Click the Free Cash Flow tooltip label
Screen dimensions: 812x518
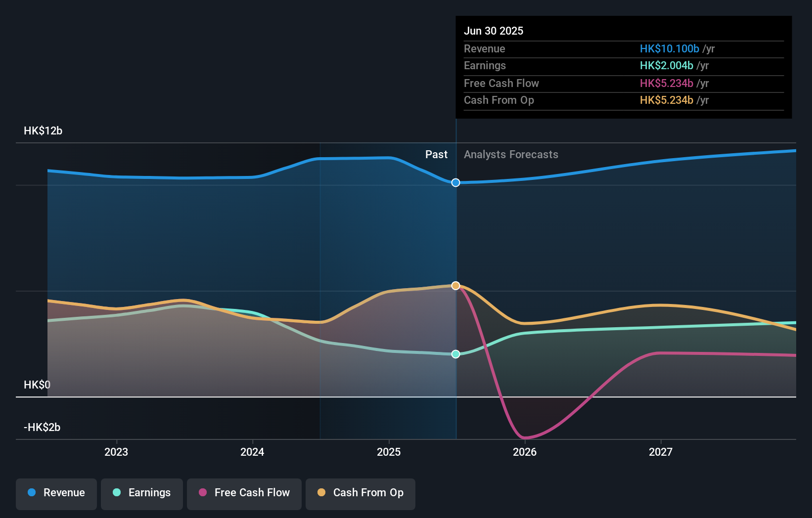[x=501, y=83]
